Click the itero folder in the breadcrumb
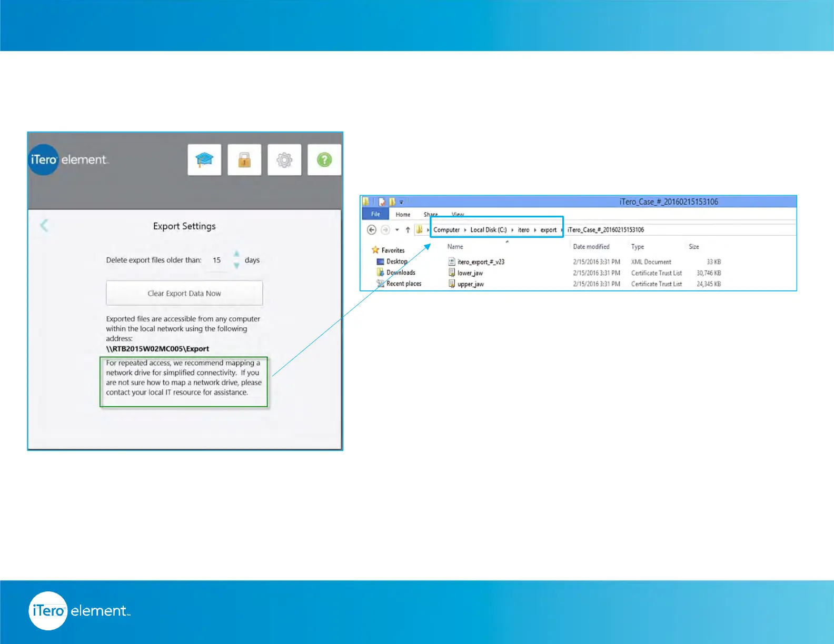Screen dimensions: 834x644 tap(523, 230)
